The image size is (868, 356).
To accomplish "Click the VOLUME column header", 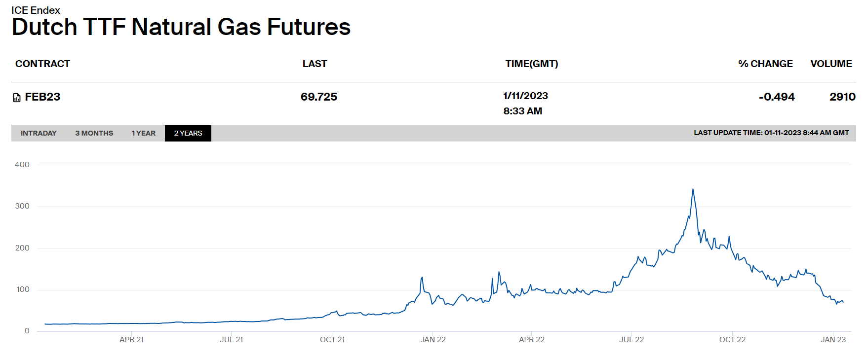I will coord(831,64).
